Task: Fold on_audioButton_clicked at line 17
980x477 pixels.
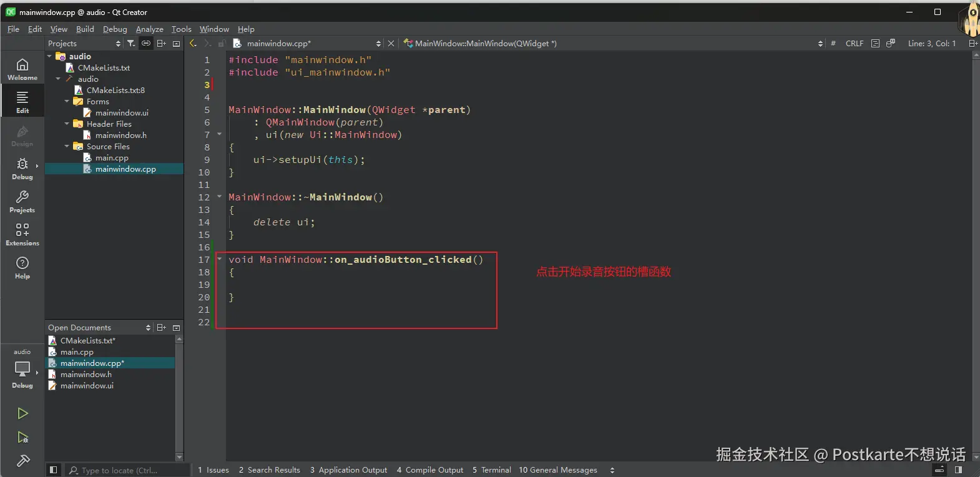Action: click(x=219, y=258)
